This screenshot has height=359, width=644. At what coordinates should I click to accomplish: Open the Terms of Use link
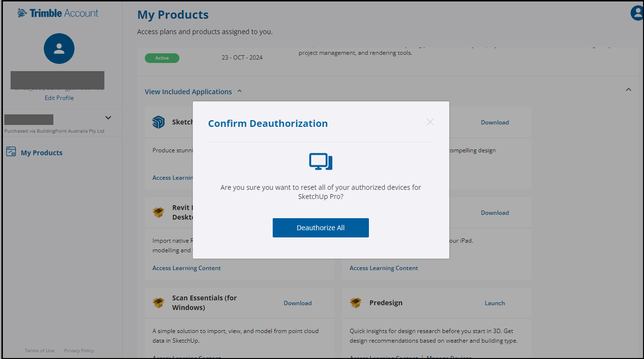(39, 351)
